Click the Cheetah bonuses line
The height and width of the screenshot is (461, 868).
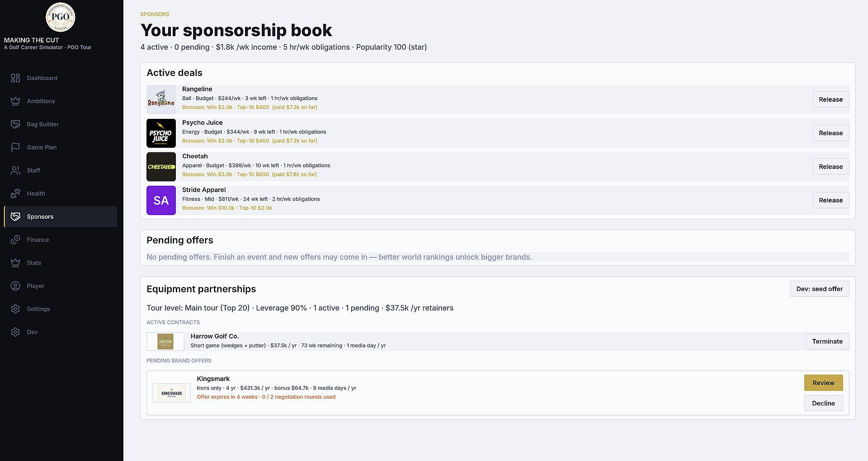point(250,174)
